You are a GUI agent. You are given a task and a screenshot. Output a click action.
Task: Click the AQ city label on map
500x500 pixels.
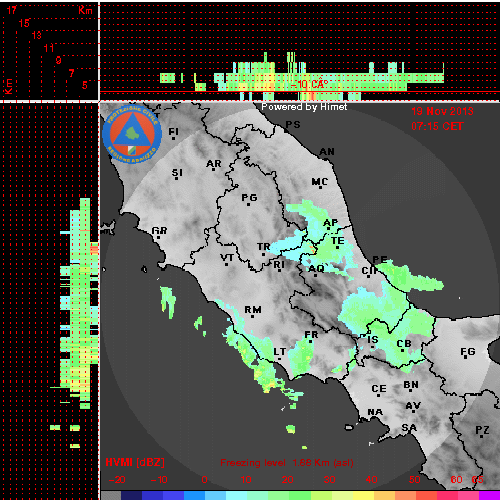pyautogui.click(x=316, y=269)
